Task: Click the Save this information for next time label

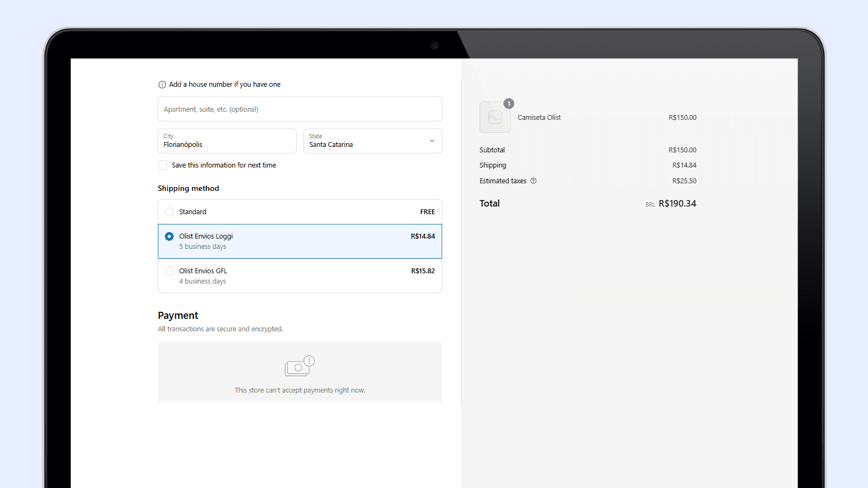Action: pyautogui.click(x=224, y=165)
